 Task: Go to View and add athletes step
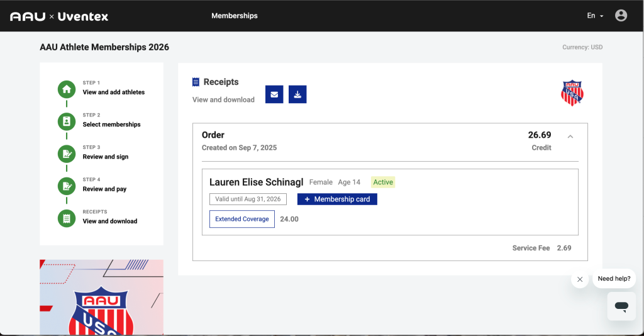point(113,92)
